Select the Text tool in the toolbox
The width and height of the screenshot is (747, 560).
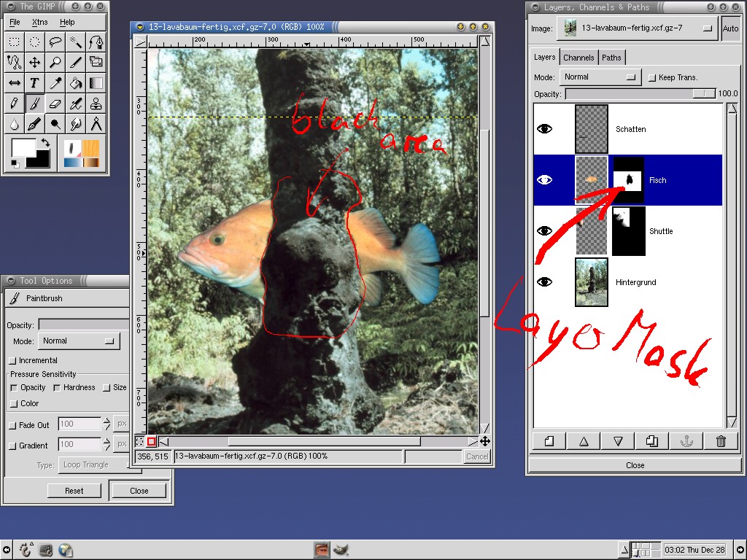point(34,82)
